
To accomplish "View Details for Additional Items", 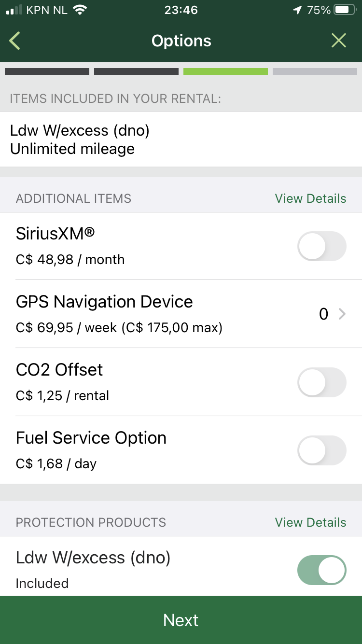I will [x=310, y=198].
